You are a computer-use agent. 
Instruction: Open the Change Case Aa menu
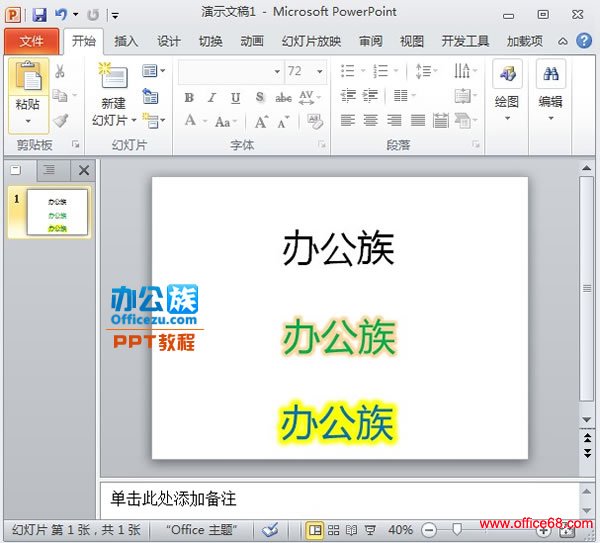tap(226, 122)
